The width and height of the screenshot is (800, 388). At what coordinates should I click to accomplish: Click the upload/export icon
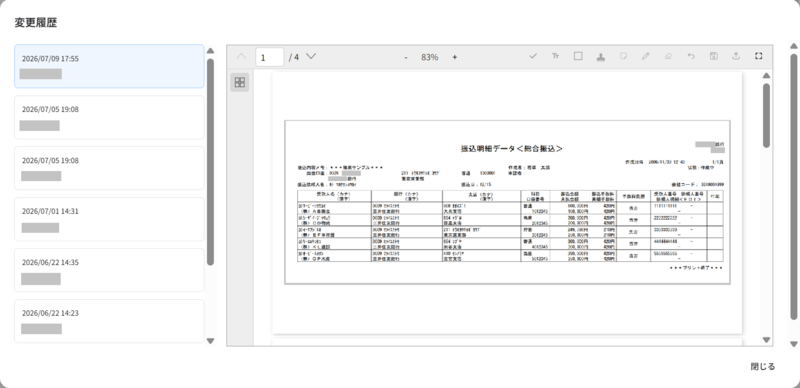click(x=736, y=57)
